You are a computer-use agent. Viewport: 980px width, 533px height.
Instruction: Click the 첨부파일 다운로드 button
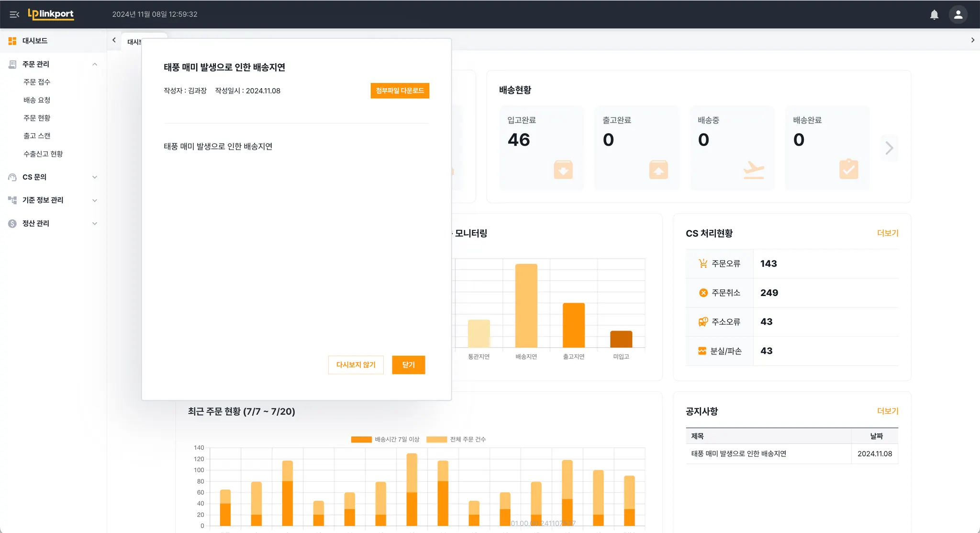pos(400,91)
